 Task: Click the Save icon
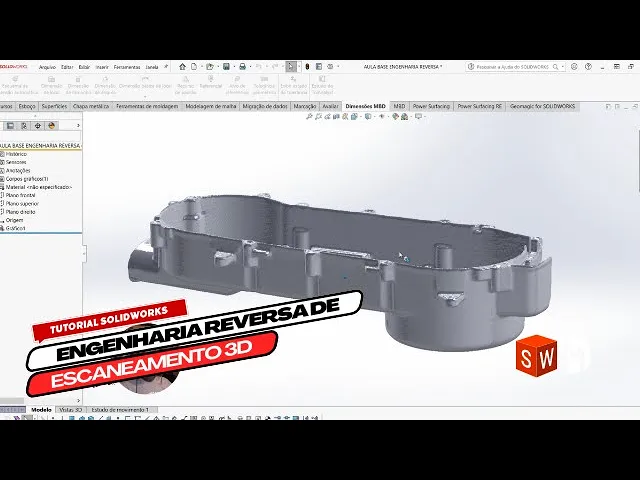(226, 67)
